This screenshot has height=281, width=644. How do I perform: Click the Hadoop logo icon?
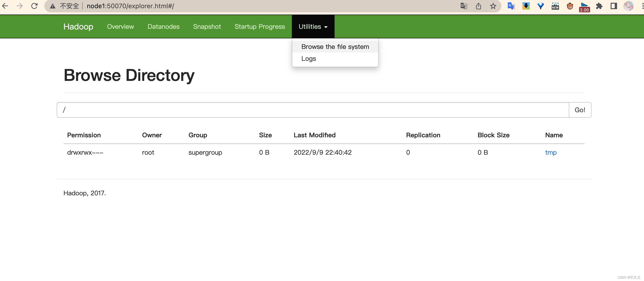[x=78, y=26]
